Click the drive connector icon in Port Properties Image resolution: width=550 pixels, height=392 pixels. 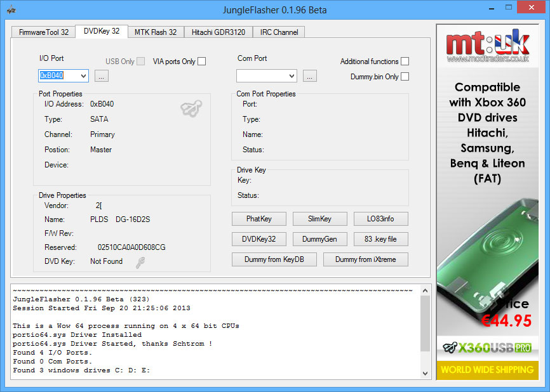point(191,108)
